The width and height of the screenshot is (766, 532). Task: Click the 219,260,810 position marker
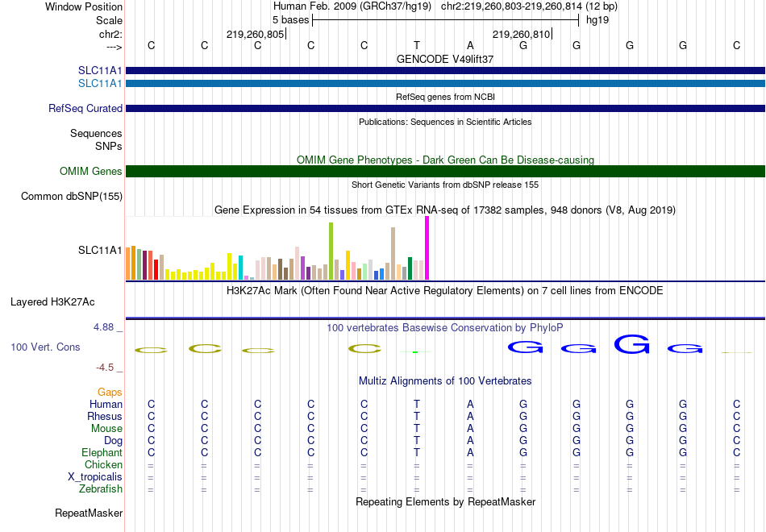(521, 34)
